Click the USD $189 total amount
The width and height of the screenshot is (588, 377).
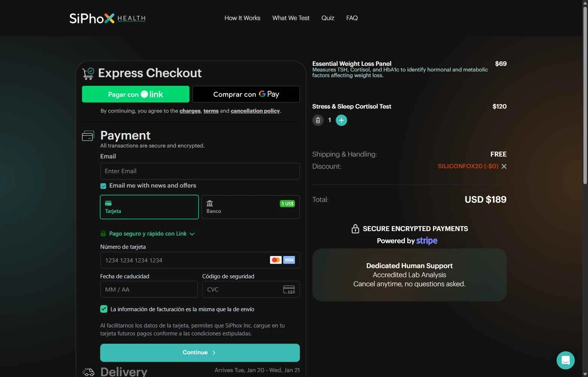pos(486,199)
